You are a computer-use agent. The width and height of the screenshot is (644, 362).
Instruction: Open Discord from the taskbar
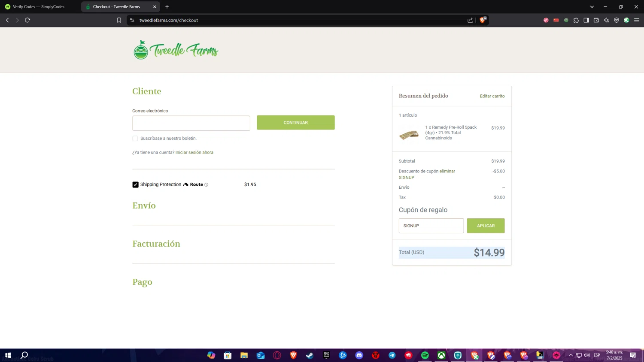(359, 355)
